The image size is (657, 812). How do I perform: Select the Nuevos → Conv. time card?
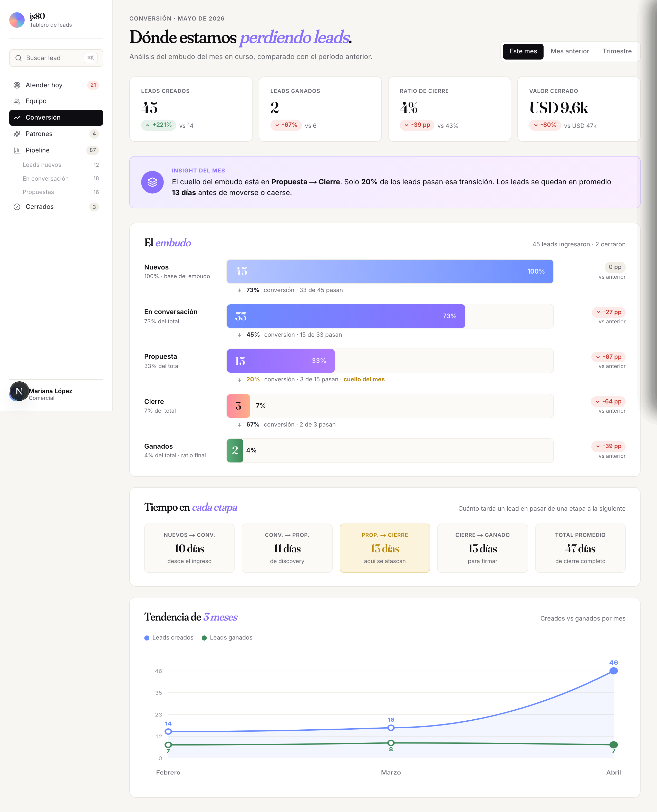point(189,548)
